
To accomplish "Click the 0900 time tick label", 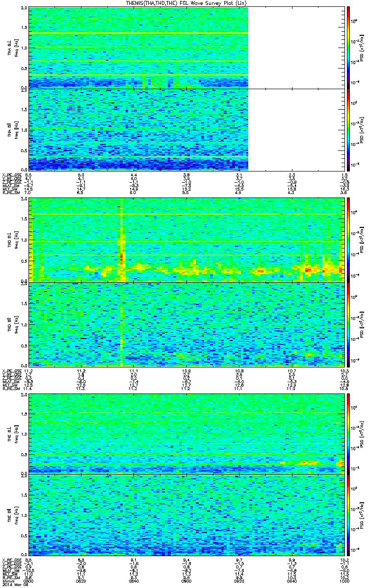I will click(x=186, y=581).
